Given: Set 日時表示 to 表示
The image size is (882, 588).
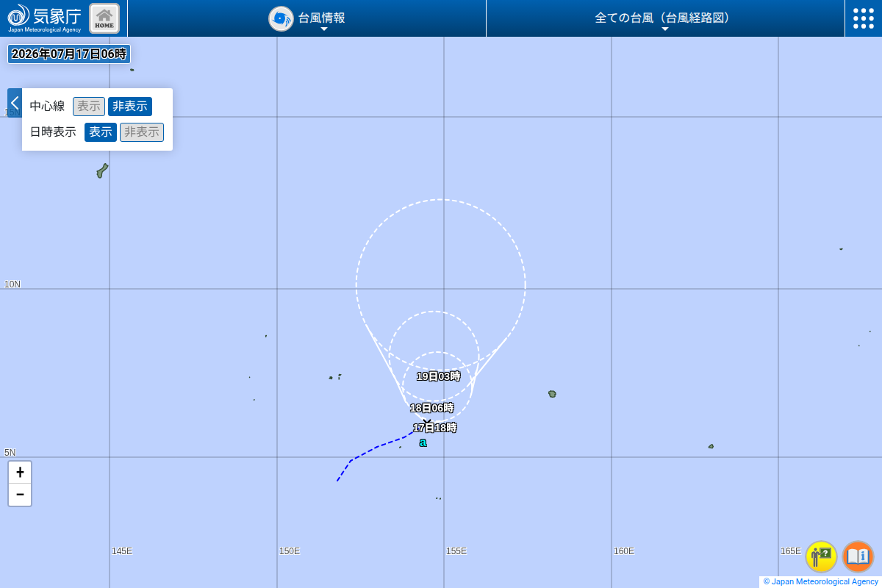Looking at the screenshot, I should pyautogui.click(x=101, y=132).
